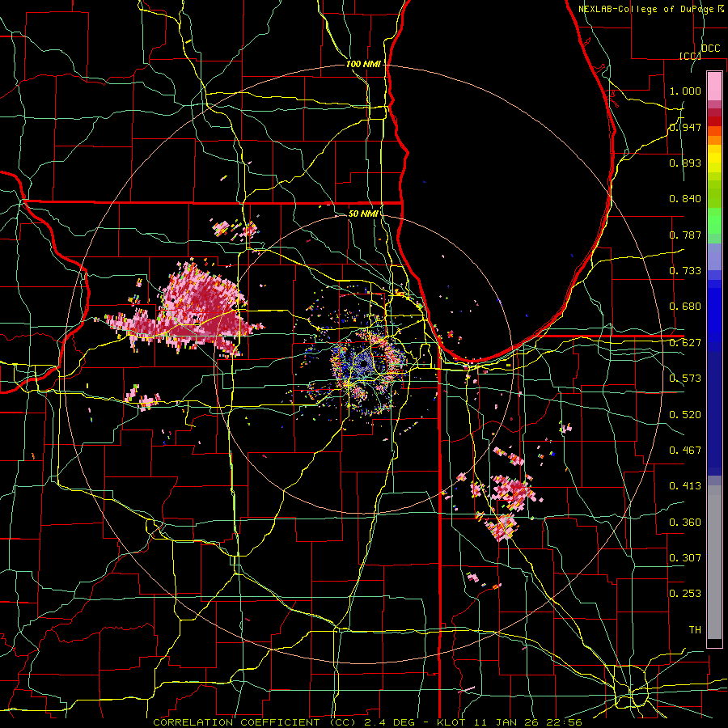Viewport: 728px width, 728px height.
Task: Click the "[CC]" legend heading
Action: click(x=689, y=56)
